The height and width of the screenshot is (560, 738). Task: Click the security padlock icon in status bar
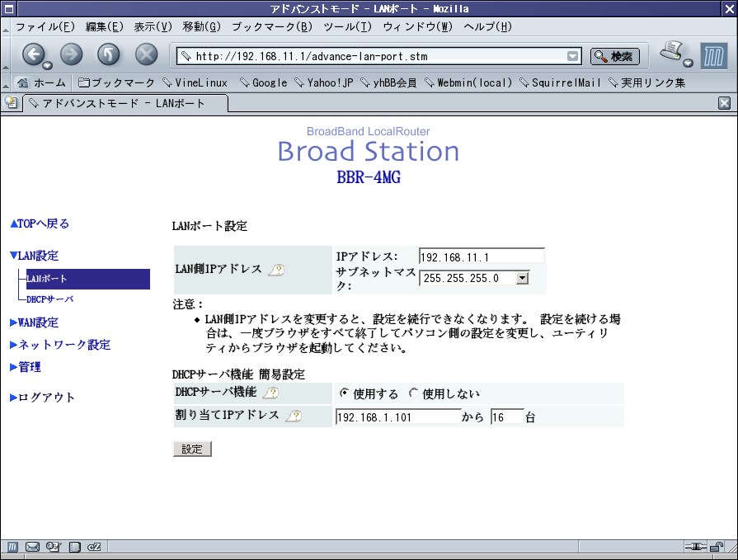click(717, 547)
